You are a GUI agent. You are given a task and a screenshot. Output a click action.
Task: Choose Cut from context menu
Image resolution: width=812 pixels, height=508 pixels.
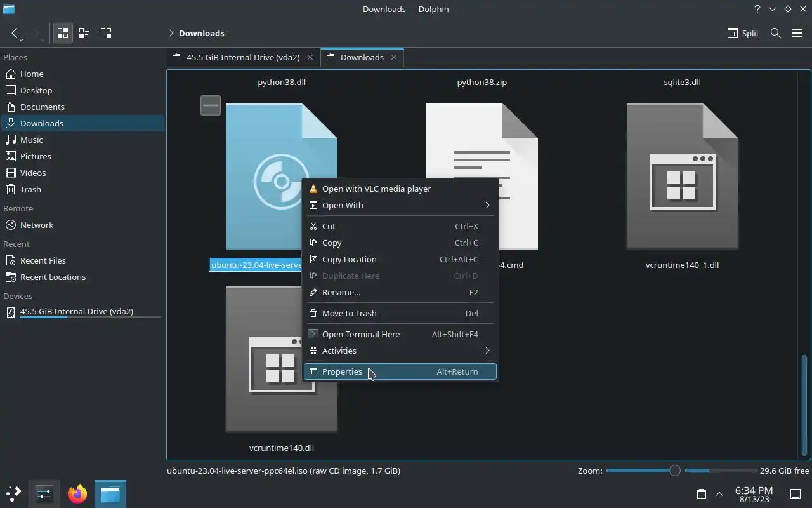click(x=400, y=226)
